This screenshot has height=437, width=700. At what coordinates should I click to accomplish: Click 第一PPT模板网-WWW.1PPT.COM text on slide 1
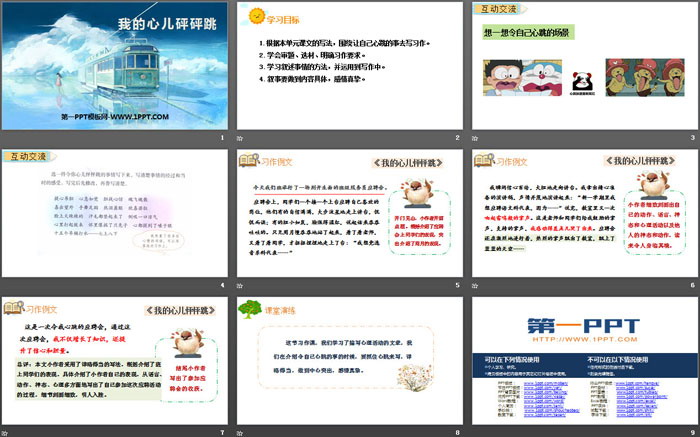(x=115, y=117)
